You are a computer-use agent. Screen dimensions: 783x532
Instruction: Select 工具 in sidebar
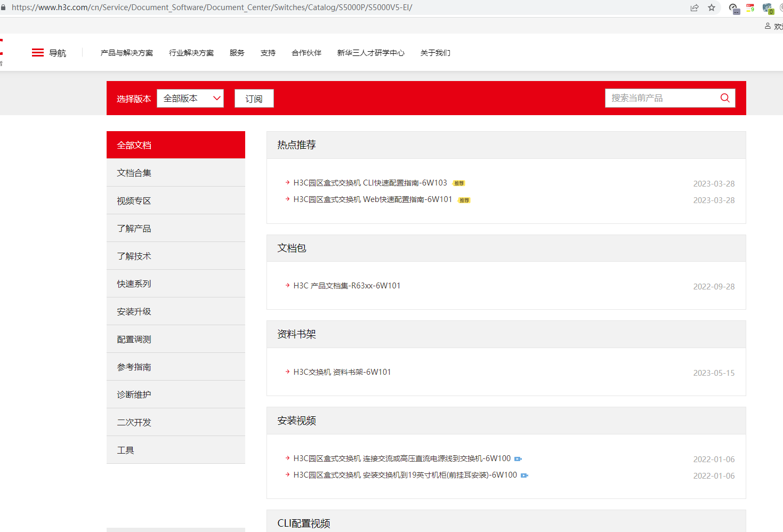(176, 450)
